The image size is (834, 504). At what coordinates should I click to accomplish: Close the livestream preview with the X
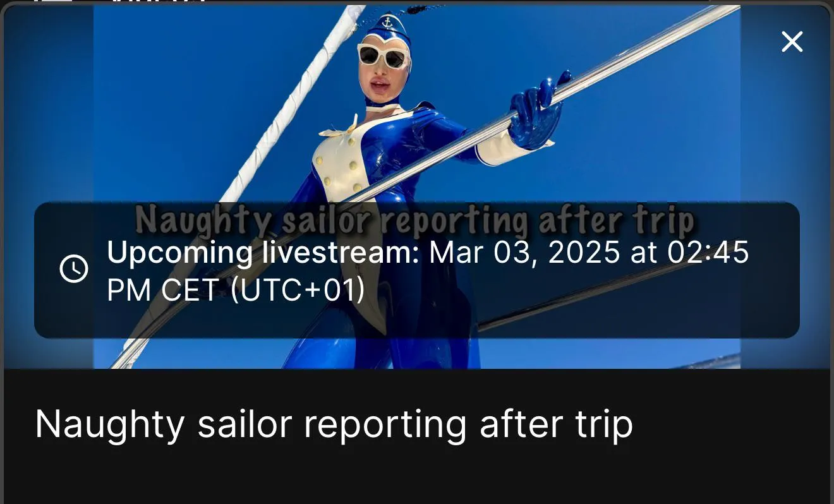[x=792, y=42]
